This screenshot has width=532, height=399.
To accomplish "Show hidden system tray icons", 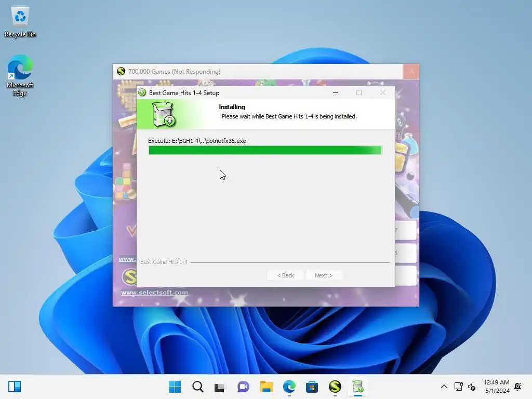I will [444, 387].
